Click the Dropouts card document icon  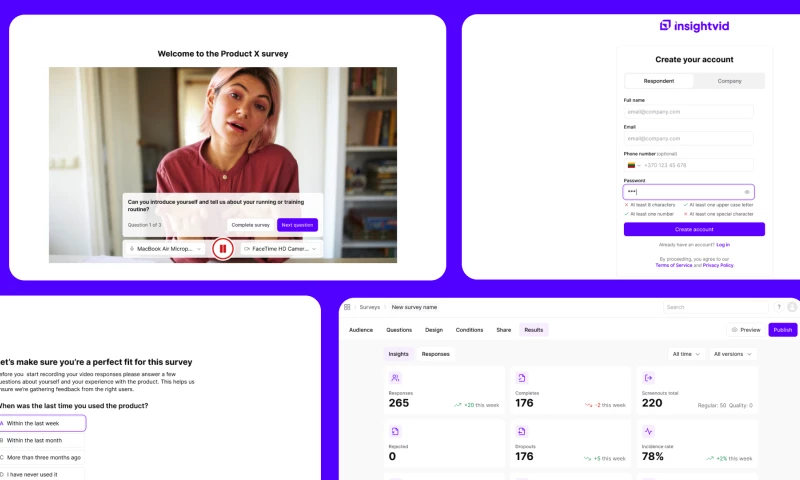[x=521, y=432]
